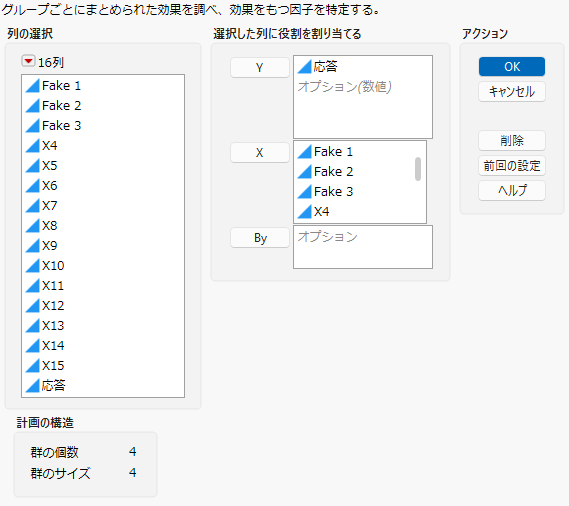569x506 pixels.
Task: Select Fake 1 in the X role box
Action: pyautogui.click(x=354, y=151)
